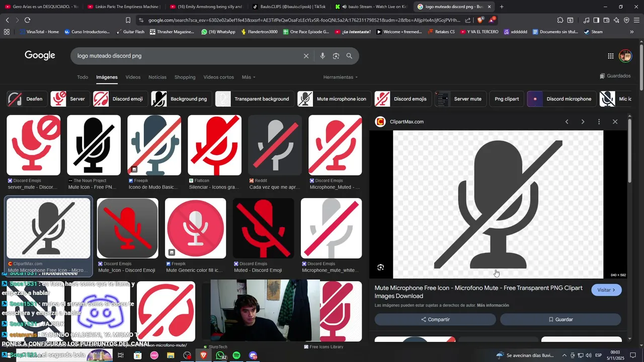
Task: Expand the 'Más' search filter dropdown
Action: [249, 77]
